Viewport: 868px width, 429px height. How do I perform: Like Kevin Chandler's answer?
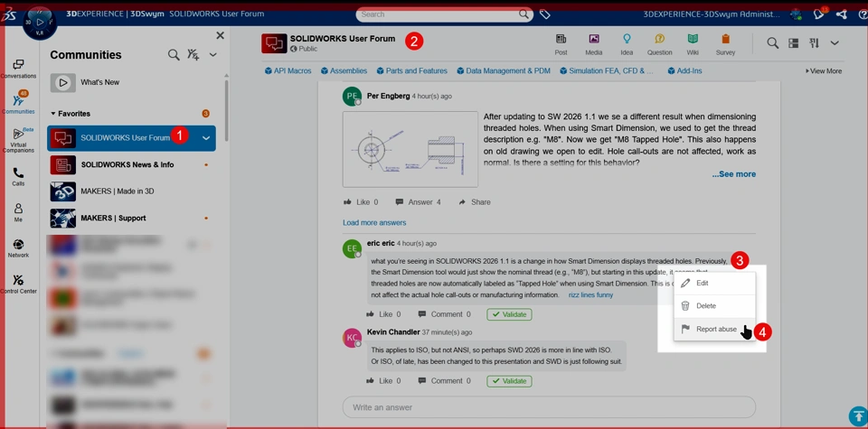click(383, 381)
